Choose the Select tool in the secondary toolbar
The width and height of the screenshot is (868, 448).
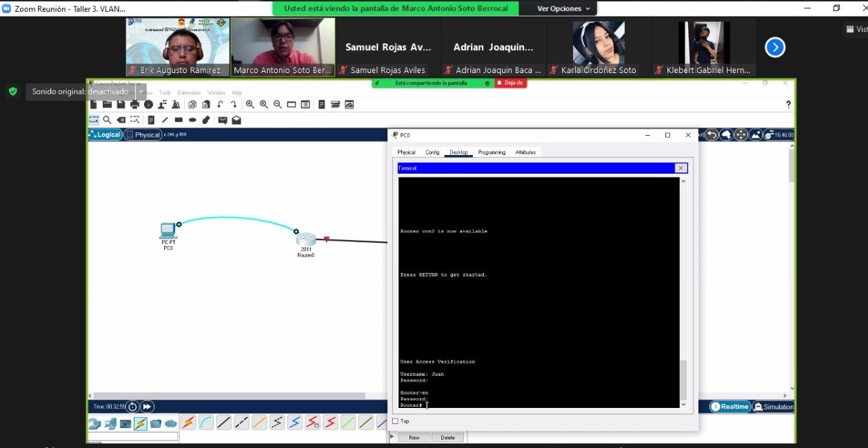pos(94,120)
